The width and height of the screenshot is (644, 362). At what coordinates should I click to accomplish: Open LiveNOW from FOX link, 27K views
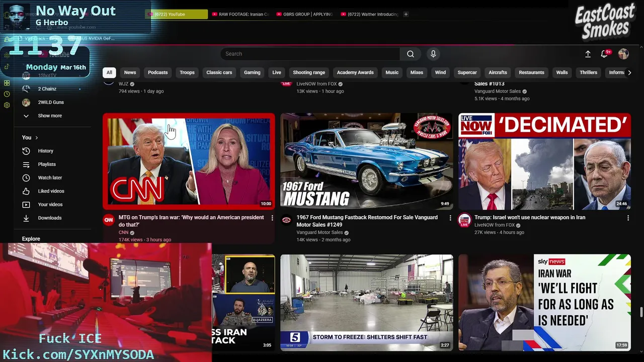tap(495, 225)
